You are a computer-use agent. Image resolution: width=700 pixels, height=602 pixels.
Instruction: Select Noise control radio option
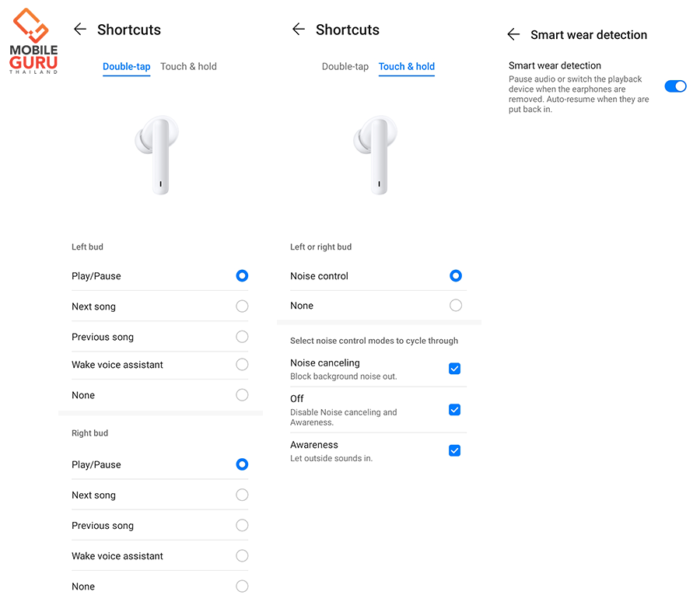point(456,276)
